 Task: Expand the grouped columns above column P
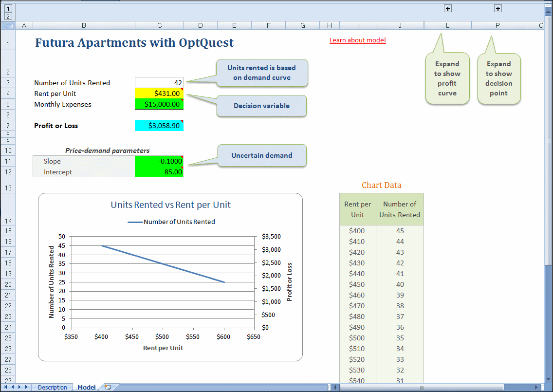pyautogui.click(x=498, y=8)
